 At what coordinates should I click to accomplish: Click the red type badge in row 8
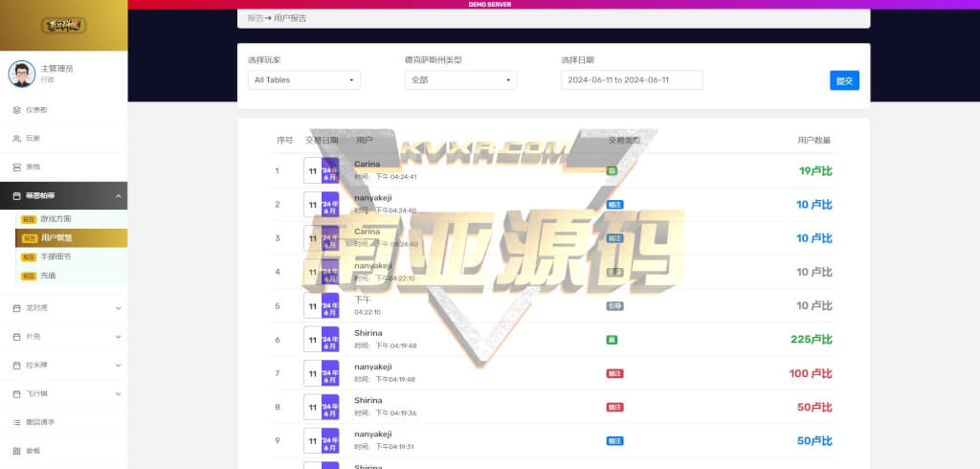click(x=614, y=407)
